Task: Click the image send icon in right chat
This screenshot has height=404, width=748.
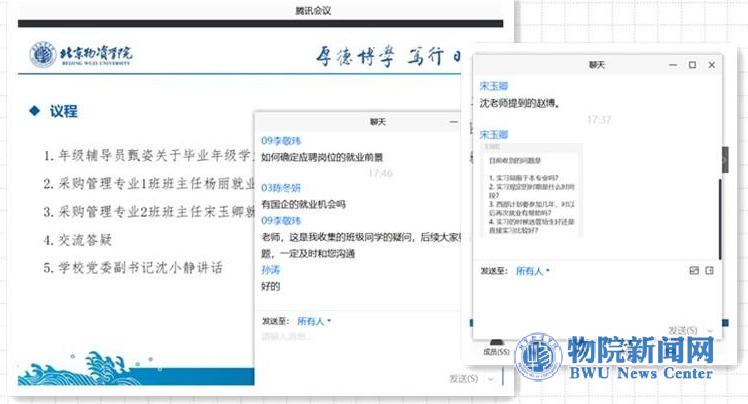Action: [x=693, y=270]
